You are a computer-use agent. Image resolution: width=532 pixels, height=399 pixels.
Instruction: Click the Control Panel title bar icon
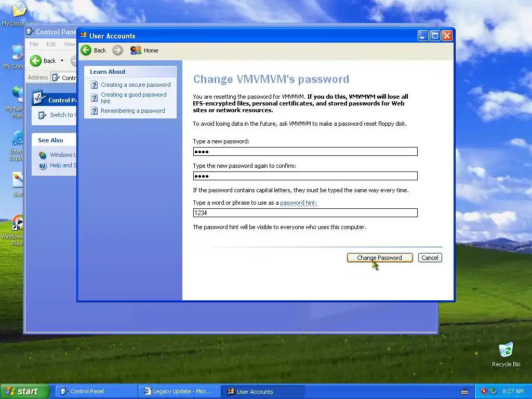(x=30, y=32)
